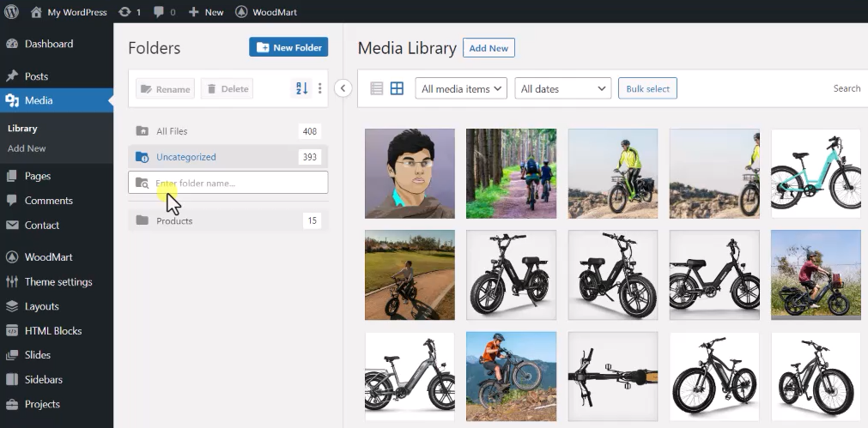Switch to list view icon
The height and width of the screenshot is (428, 868).
click(x=376, y=88)
